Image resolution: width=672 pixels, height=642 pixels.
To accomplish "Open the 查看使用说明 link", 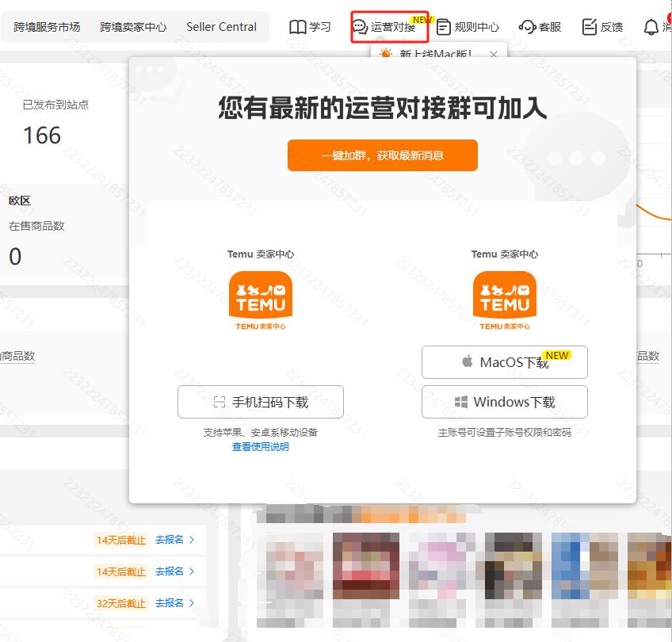I will tap(261, 446).
